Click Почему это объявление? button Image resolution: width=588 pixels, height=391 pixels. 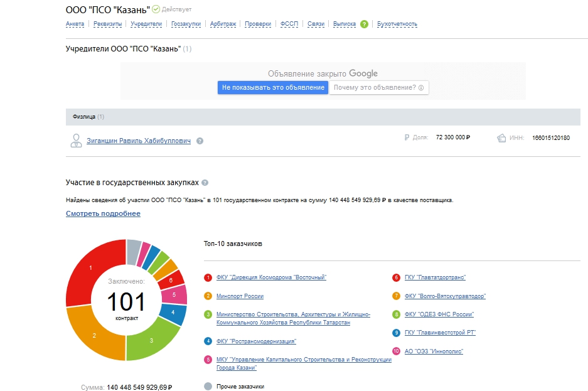[379, 88]
